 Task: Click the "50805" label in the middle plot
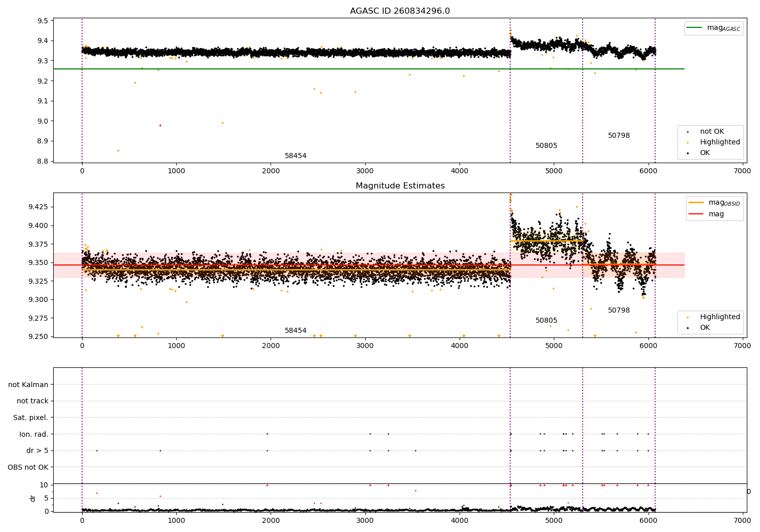[546, 321]
